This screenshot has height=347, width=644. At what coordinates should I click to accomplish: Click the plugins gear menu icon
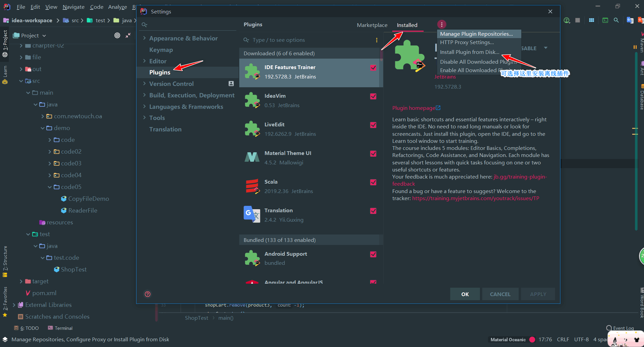(x=441, y=24)
